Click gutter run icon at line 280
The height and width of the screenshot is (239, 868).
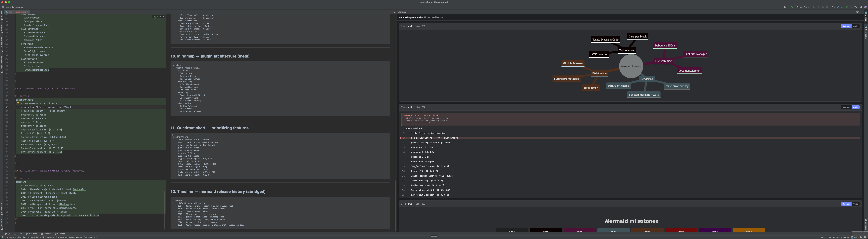pos(11,96)
